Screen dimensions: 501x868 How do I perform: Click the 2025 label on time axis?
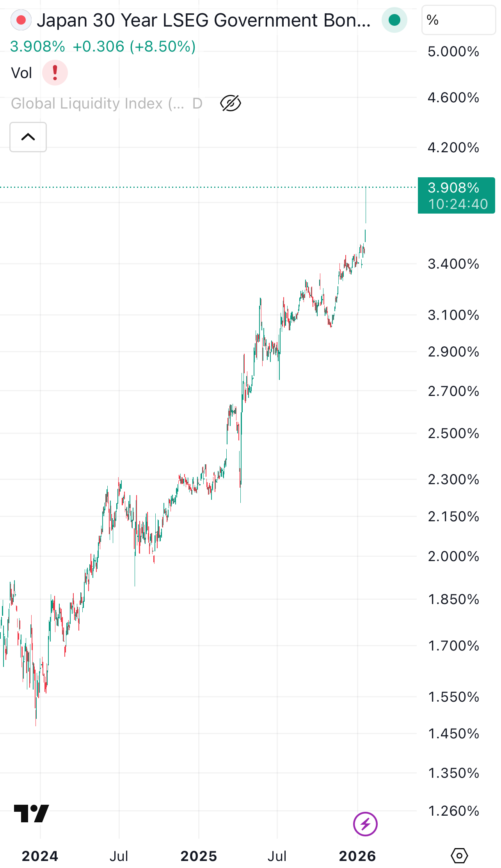click(199, 856)
